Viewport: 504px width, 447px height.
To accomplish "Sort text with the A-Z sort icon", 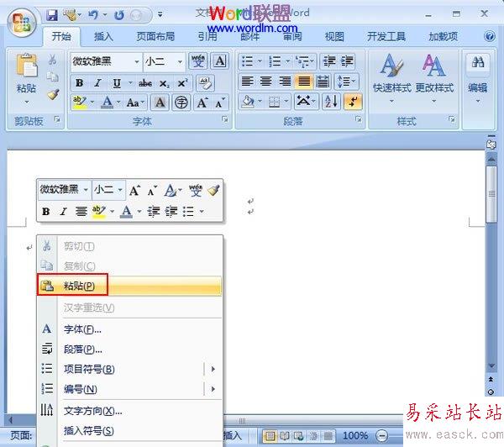I will point(331,102).
